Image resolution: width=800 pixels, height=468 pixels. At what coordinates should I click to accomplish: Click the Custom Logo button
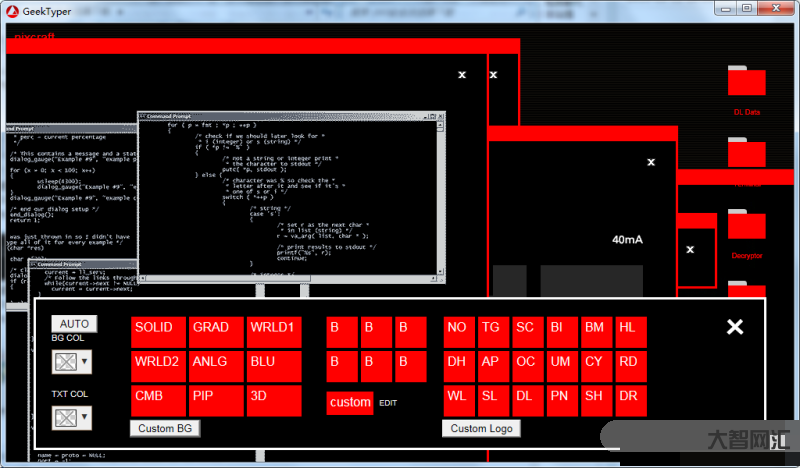(482, 429)
